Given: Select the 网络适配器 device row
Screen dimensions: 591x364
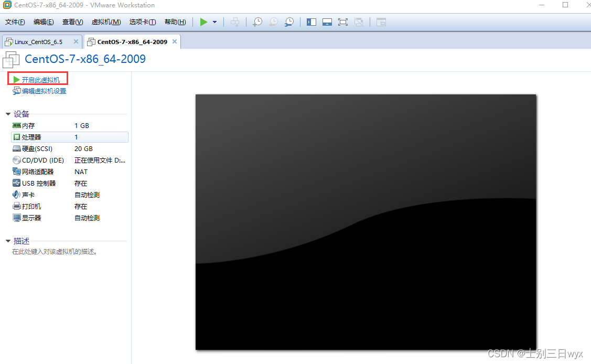Looking at the screenshot, I should click(70, 172).
